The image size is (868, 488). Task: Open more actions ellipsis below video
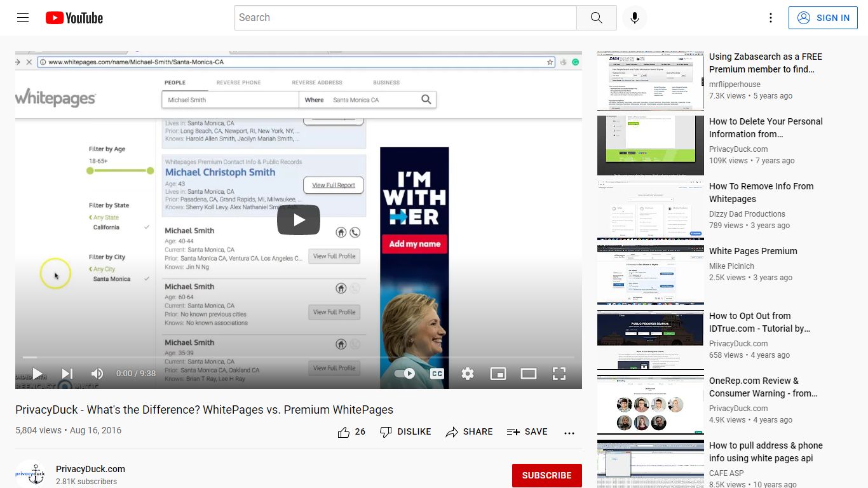click(569, 433)
